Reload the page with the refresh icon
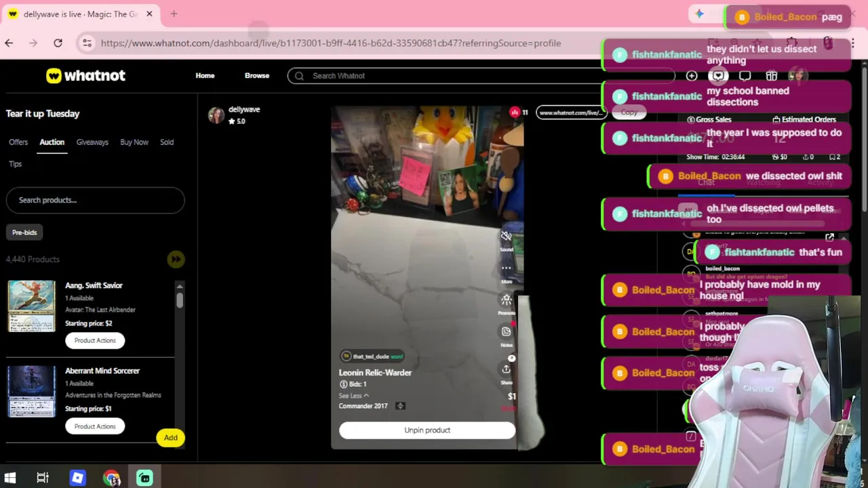The image size is (868, 488). point(58,43)
